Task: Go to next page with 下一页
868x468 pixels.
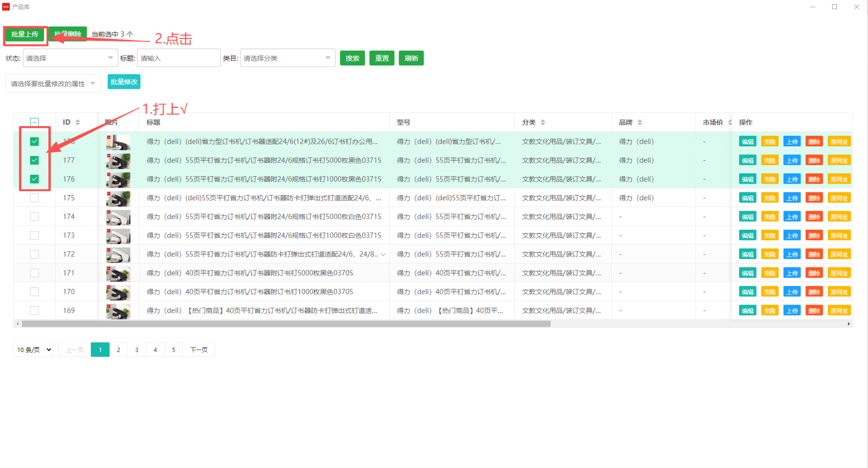Action: 199,350
